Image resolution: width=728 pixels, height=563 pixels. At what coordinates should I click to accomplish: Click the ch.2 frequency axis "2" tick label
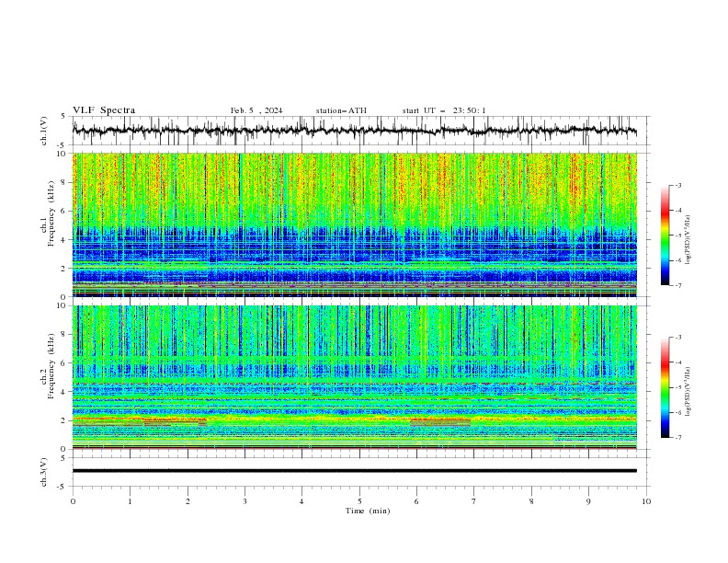[64, 420]
